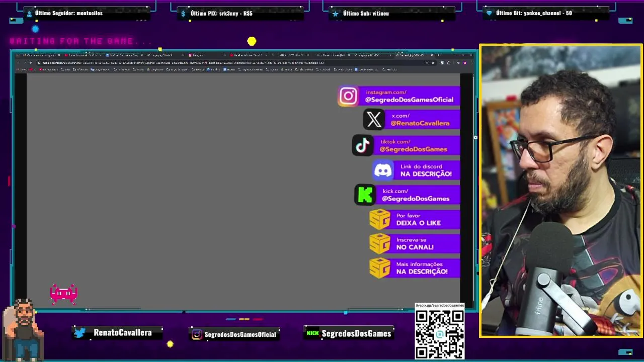Click the webcam feed of the streamer
Screen dimensions: 644x362
point(560,191)
